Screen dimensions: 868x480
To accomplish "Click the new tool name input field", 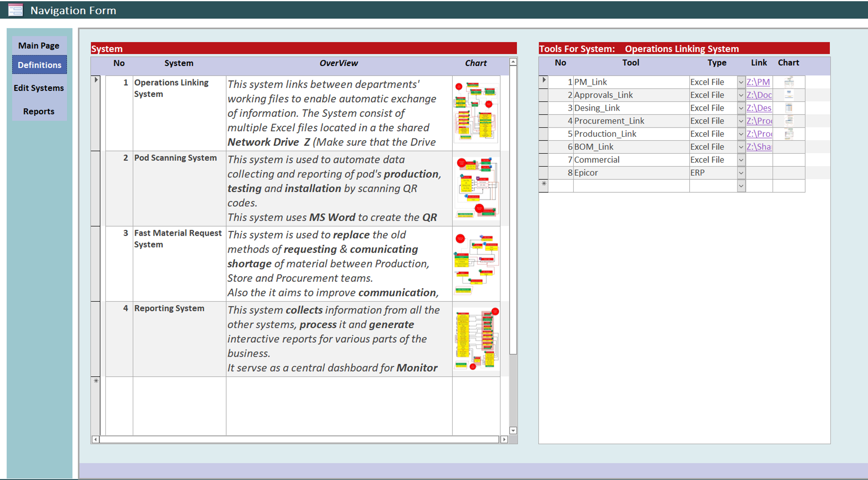I will [631, 186].
